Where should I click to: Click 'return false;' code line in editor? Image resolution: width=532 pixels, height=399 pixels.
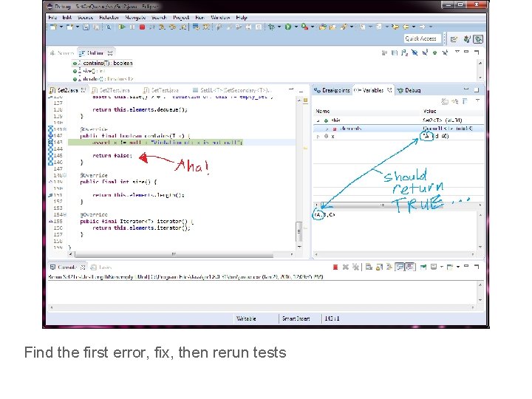pos(112,155)
